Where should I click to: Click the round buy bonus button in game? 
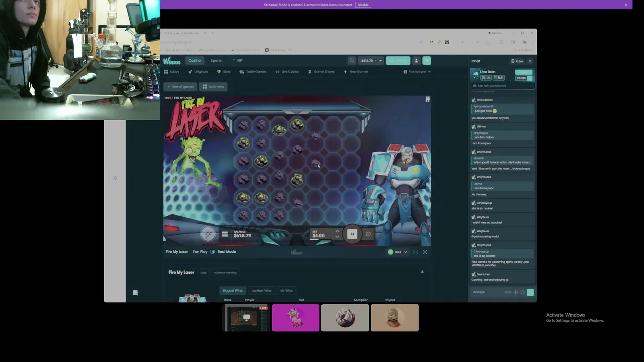tap(208, 234)
